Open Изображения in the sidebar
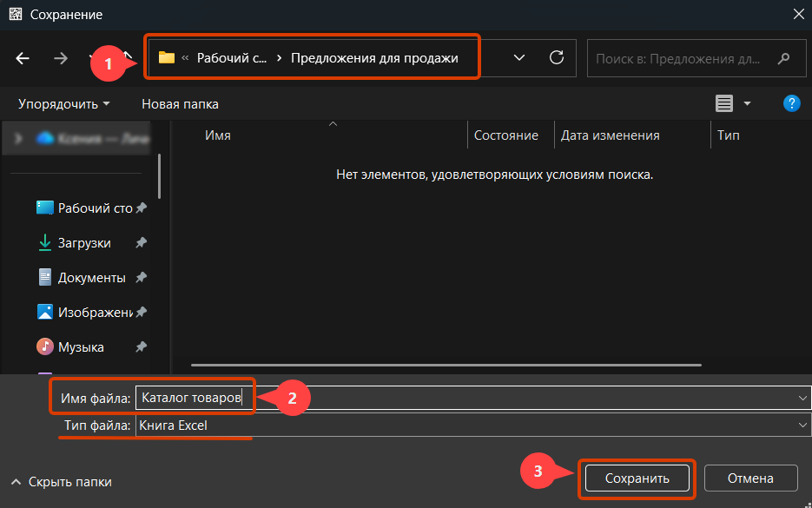Screen dimensions: 812x508 (96, 313)
